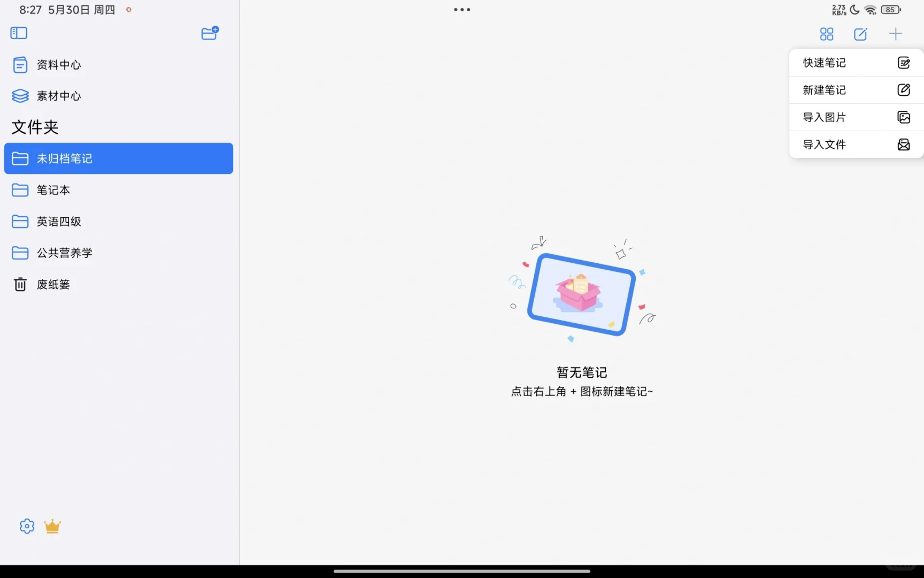Switch the note list view layout
Viewport: 924px width, 578px height.
pos(826,34)
